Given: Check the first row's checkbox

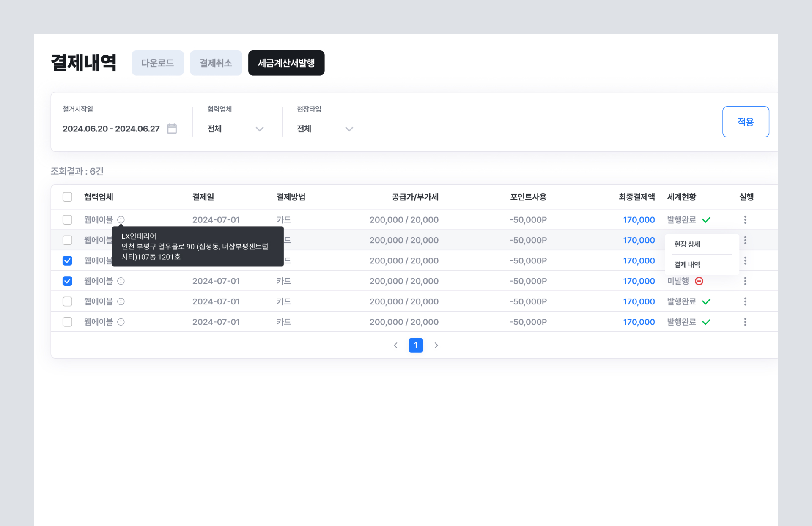Looking at the screenshot, I should pyautogui.click(x=67, y=220).
